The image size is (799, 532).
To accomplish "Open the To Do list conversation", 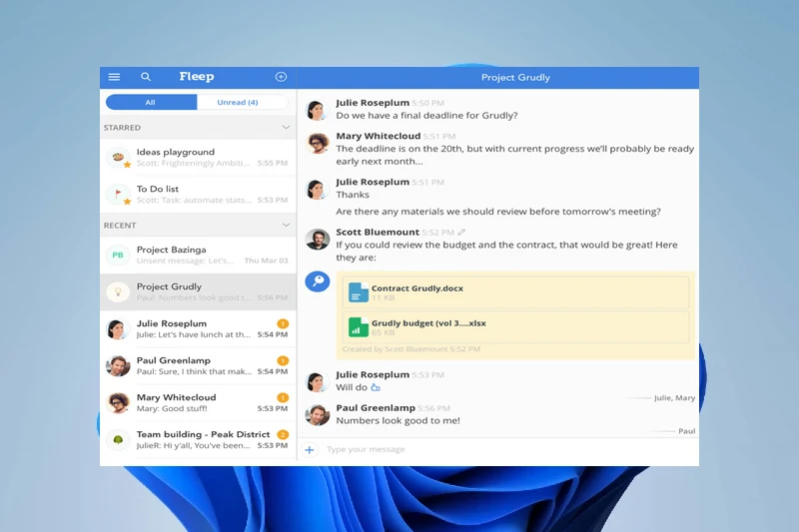I will pyautogui.click(x=198, y=194).
